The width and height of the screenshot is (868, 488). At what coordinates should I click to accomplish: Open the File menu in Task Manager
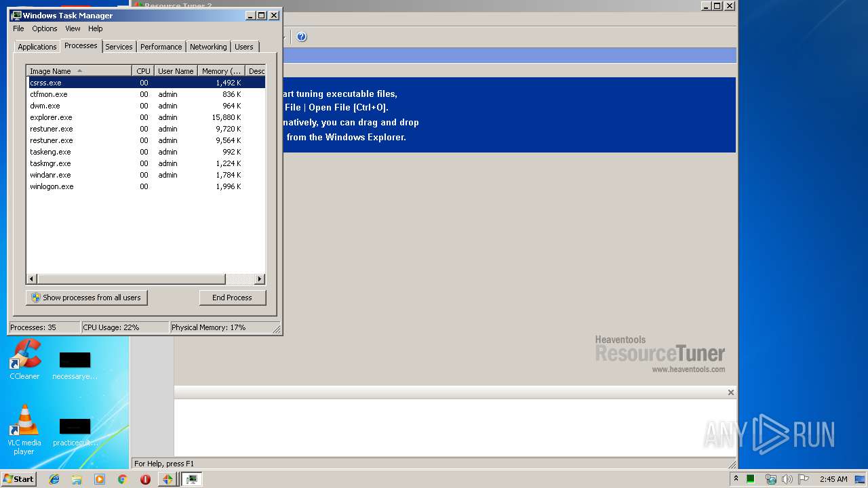(18, 28)
